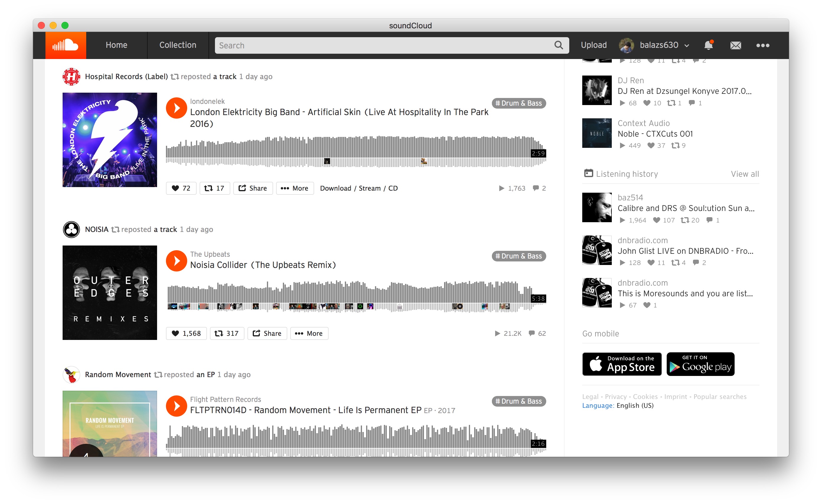
Task: Click the Upload link
Action: 593,45
